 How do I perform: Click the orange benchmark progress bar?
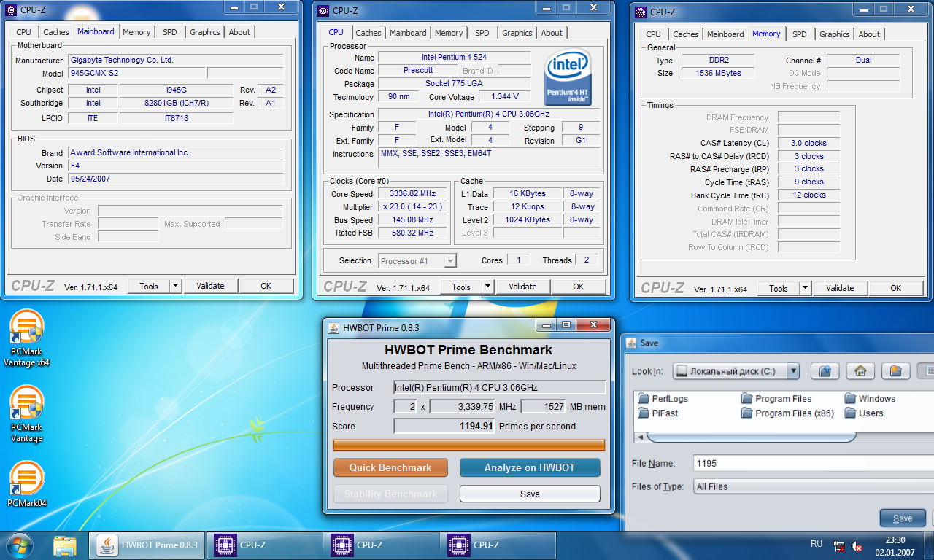[469, 445]
